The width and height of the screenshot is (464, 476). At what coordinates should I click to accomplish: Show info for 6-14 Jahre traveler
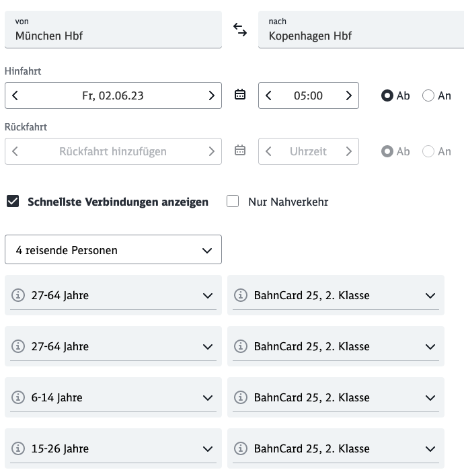(x=18, y=397)
